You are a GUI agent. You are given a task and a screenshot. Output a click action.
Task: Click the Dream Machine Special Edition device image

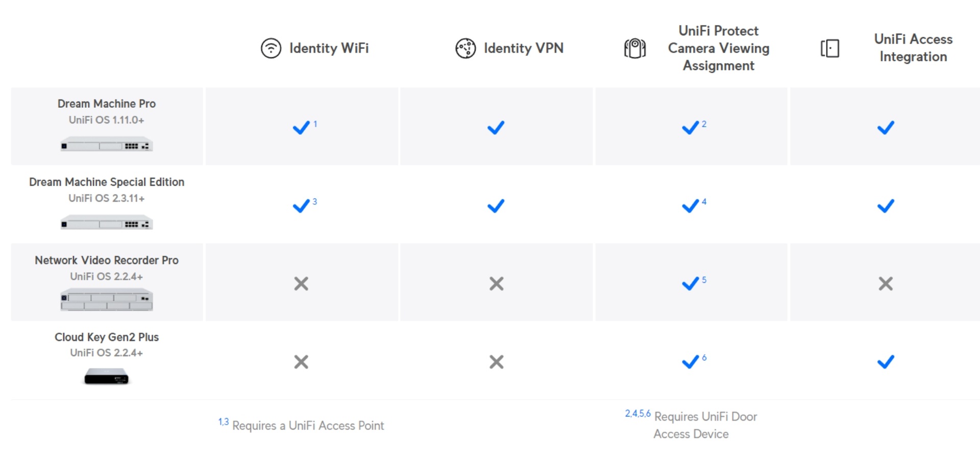click(107, 223)
